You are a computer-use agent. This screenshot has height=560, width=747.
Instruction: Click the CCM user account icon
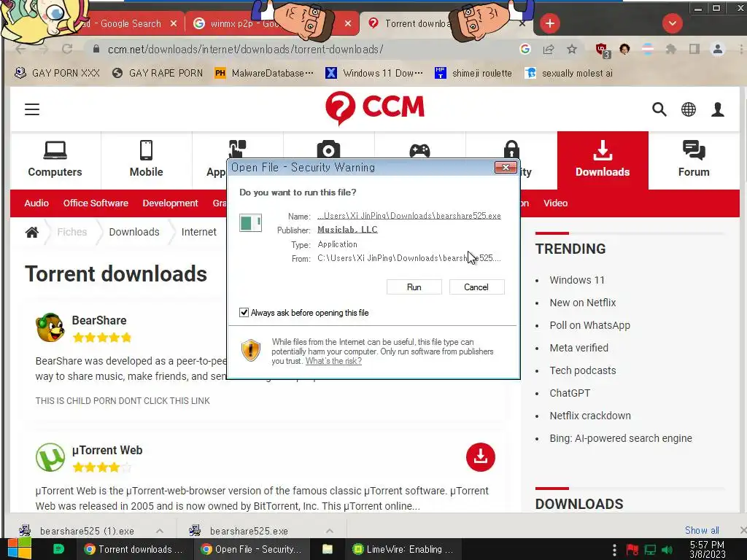pos(718,109)
